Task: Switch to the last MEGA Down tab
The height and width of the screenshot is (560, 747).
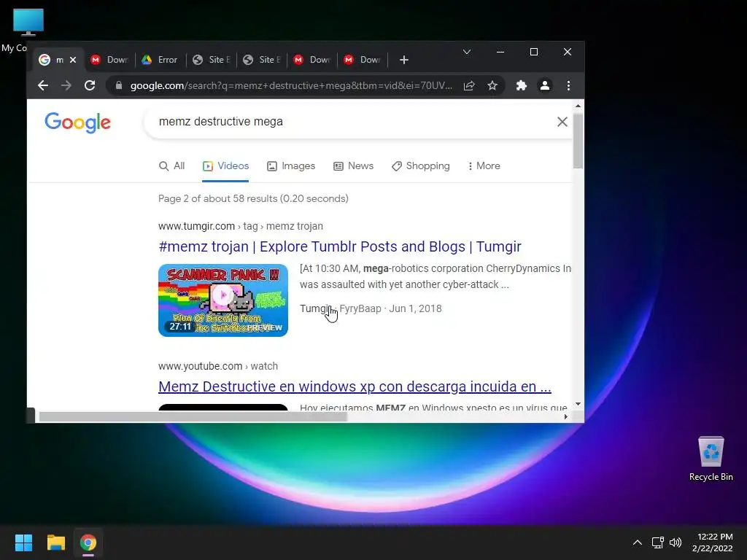Action: click(x=363, y=60)
